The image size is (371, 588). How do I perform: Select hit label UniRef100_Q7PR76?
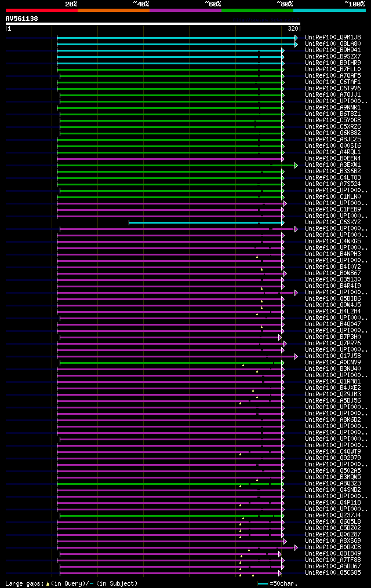(333, 344)
